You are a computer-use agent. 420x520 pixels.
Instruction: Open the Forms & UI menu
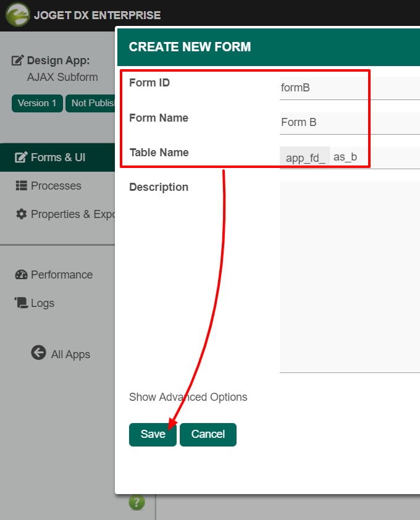tap(57, 157)
